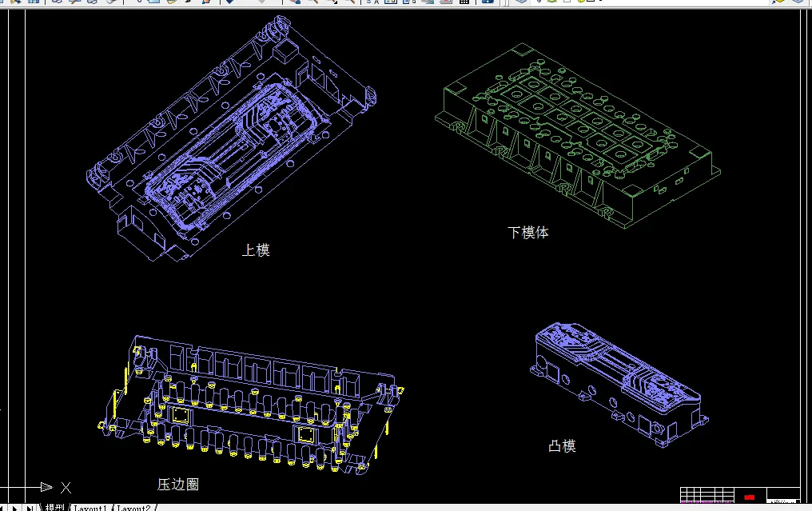Switch to the 模型 model tab
The image size is (812, 511).
(x=54, y=507)
